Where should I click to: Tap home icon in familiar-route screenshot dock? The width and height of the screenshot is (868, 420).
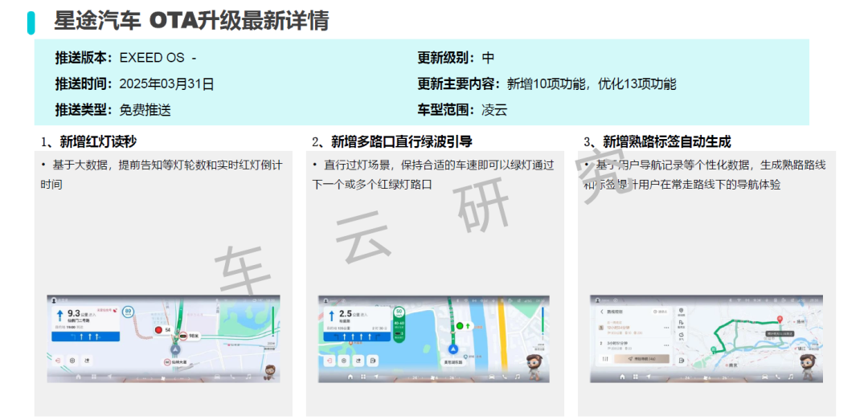click(622, 377)
